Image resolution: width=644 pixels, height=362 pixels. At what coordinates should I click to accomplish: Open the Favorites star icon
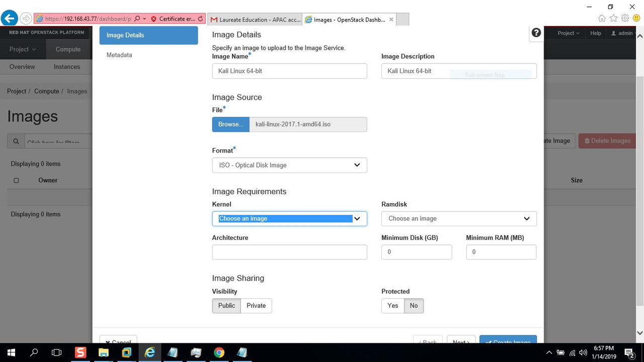pos(613,18)
